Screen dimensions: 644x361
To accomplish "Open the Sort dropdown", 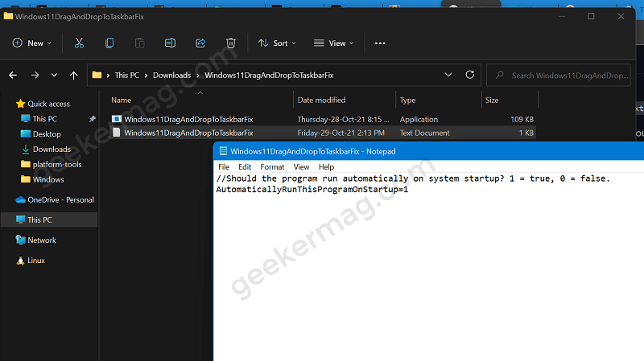I will pyautogui.click(x=277, y=43).
